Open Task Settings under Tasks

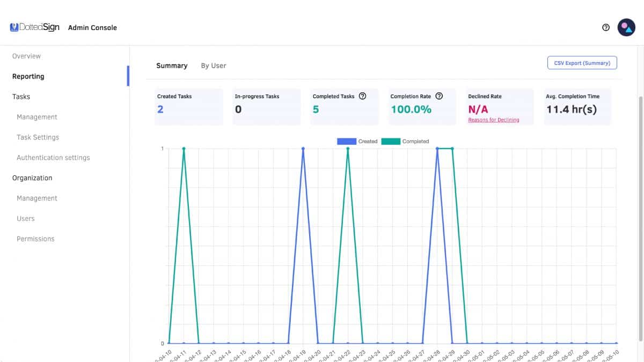point(38,137)
